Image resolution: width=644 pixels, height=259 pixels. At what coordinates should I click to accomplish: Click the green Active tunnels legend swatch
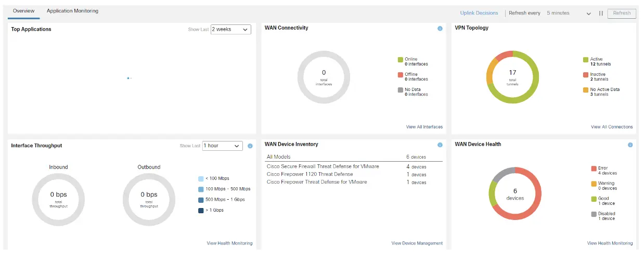[x=586, y=60]
